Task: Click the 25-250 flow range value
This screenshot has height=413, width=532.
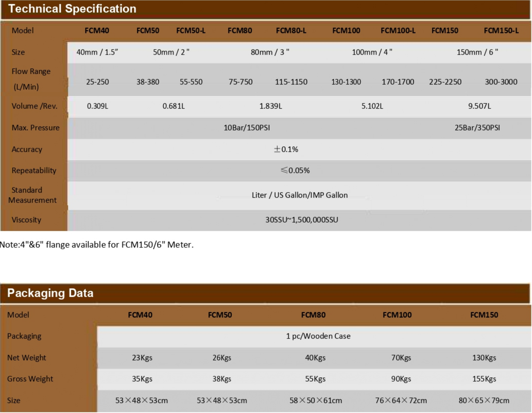Action: tap(98, 82)
